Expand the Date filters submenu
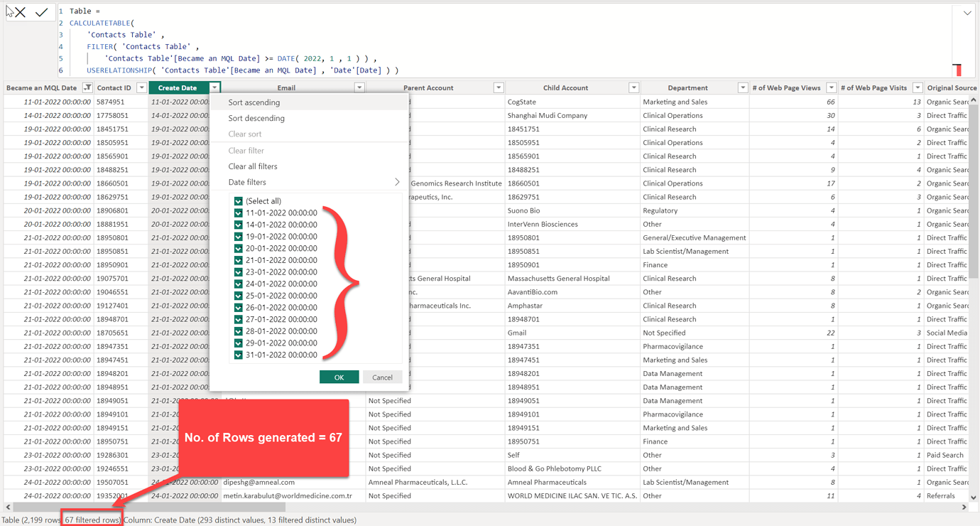Viewport: 980px width, 526px height. [312, 183]
